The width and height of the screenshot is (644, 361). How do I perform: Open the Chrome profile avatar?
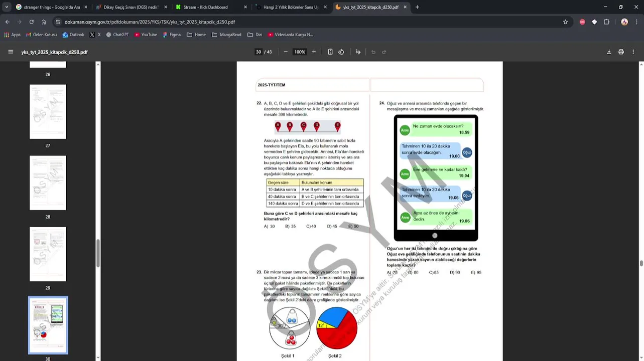coord(624,22)
